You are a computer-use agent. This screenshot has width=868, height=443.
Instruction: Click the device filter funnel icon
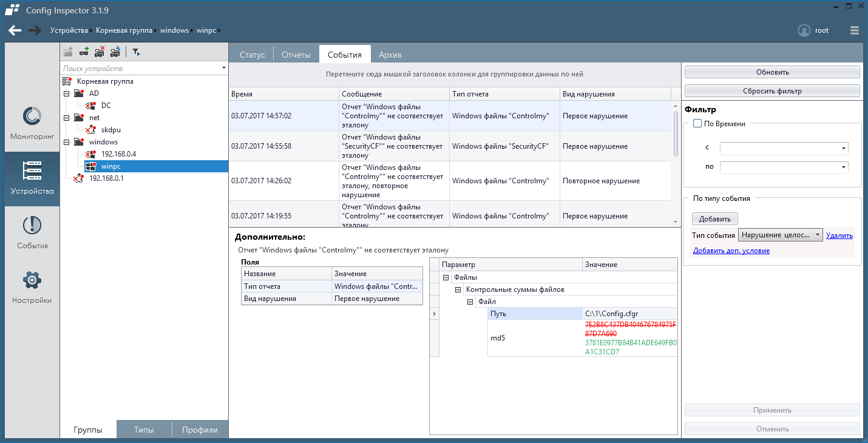[x=136, y=52]
